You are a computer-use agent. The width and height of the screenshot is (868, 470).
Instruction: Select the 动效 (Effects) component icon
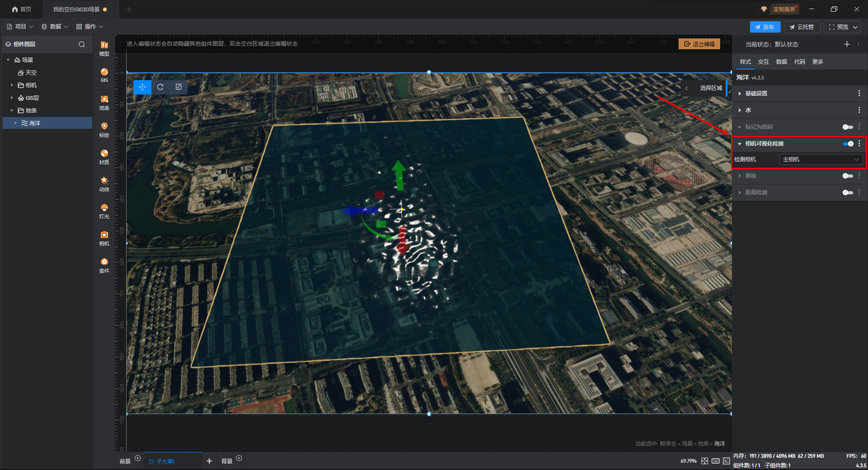click(104, 183)
